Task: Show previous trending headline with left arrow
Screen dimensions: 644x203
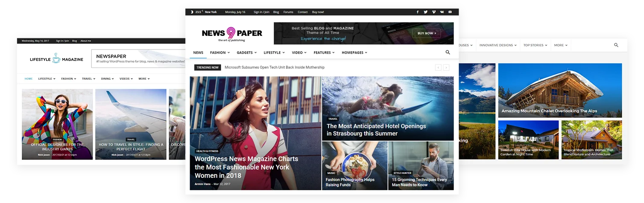Action: coord(438,67)
